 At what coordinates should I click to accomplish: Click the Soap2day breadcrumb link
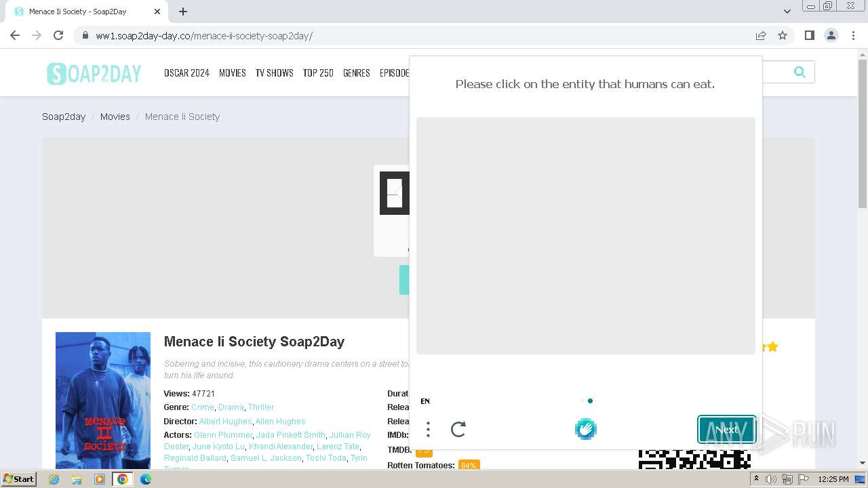click(64, 117)
